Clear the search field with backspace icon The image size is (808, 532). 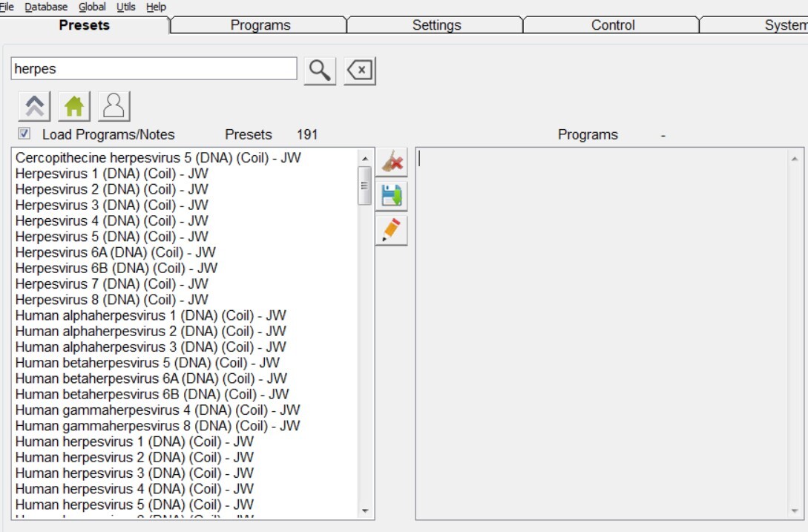pyautogui.click(x=360, y=70)
